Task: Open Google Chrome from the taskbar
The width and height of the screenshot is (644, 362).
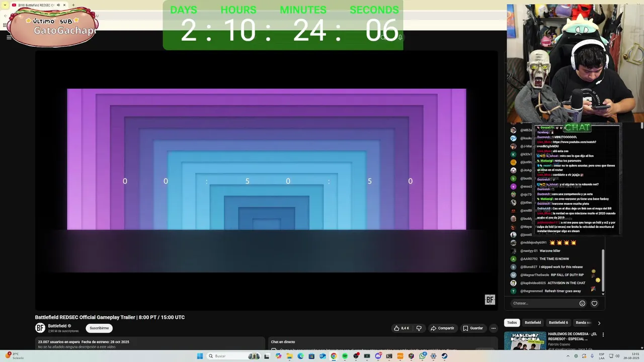Action: (334, 356)
